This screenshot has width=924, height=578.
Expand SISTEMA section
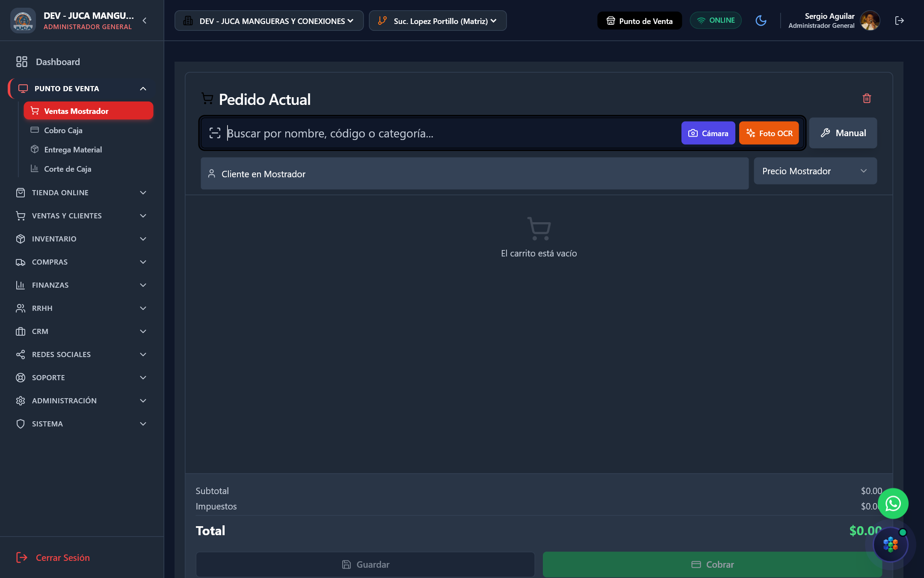[81, 424]
